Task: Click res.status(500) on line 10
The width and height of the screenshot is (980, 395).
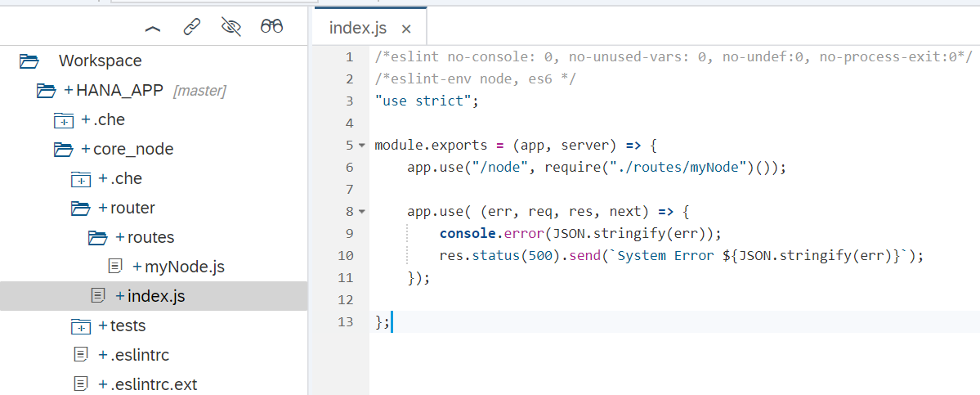Action: pos(499,256)
